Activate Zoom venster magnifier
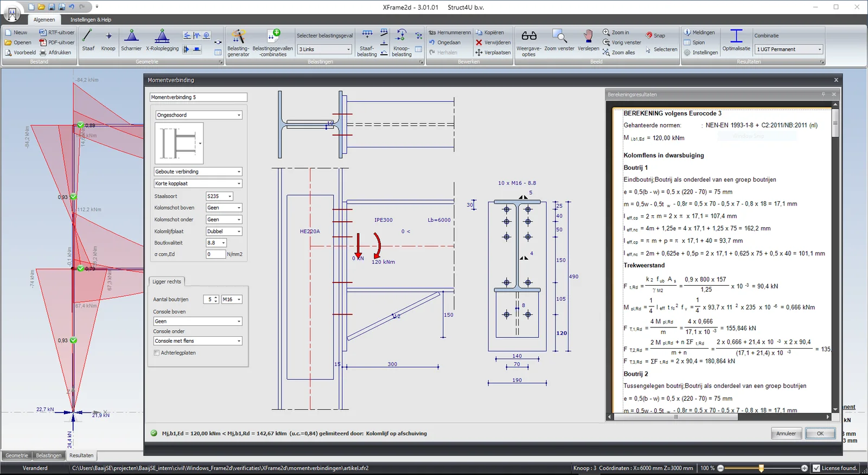 [559, 41]
